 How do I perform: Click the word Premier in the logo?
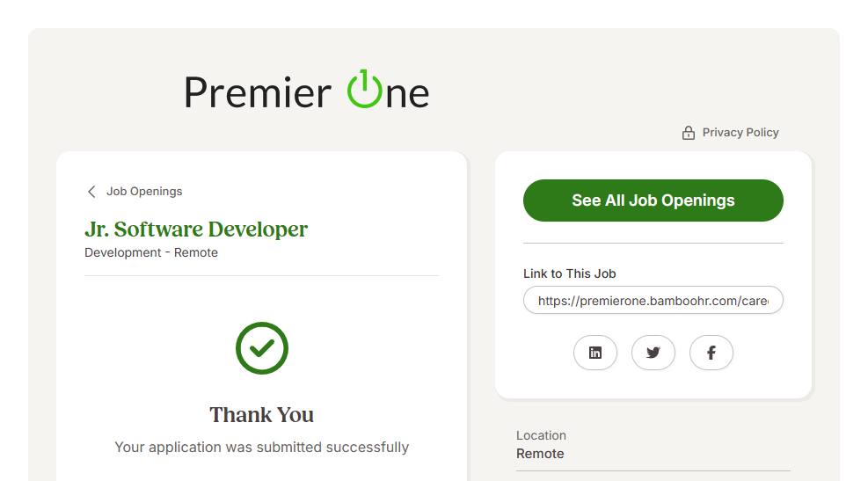[258, 92]
